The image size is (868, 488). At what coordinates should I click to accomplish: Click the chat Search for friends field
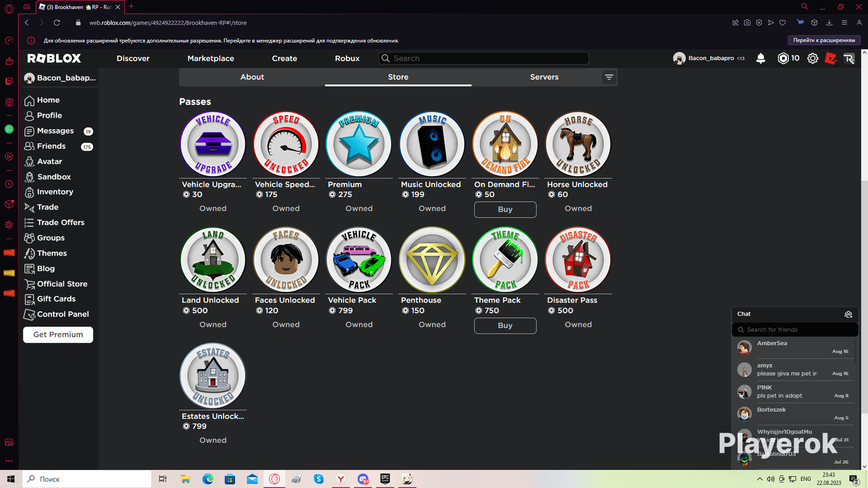pyautogui.click(x=795, y=330)
